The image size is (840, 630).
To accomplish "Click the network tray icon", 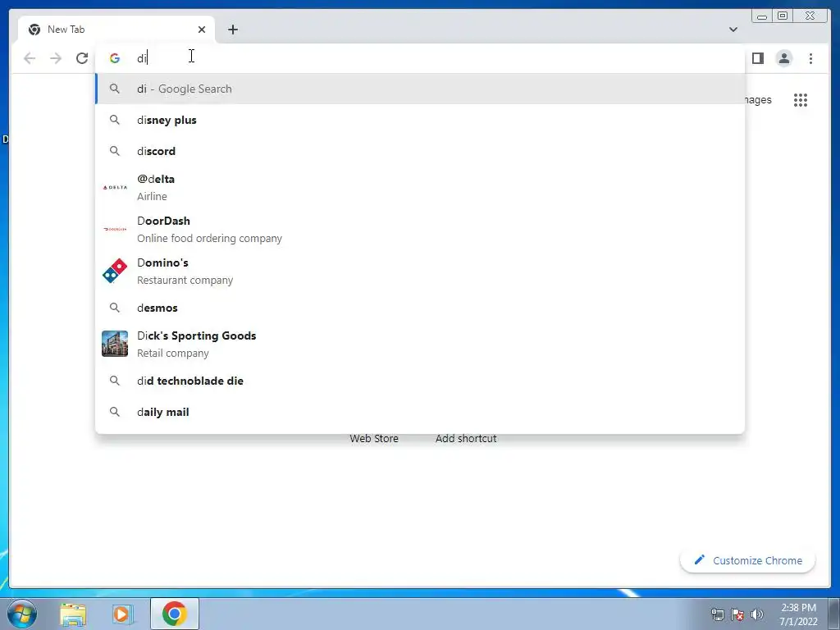I will (717, 614).
